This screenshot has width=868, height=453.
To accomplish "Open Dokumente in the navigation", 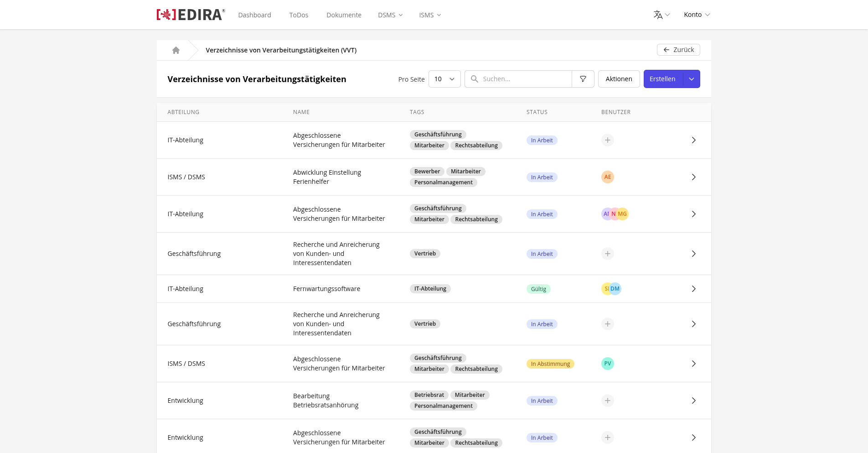I will point(344,15).
